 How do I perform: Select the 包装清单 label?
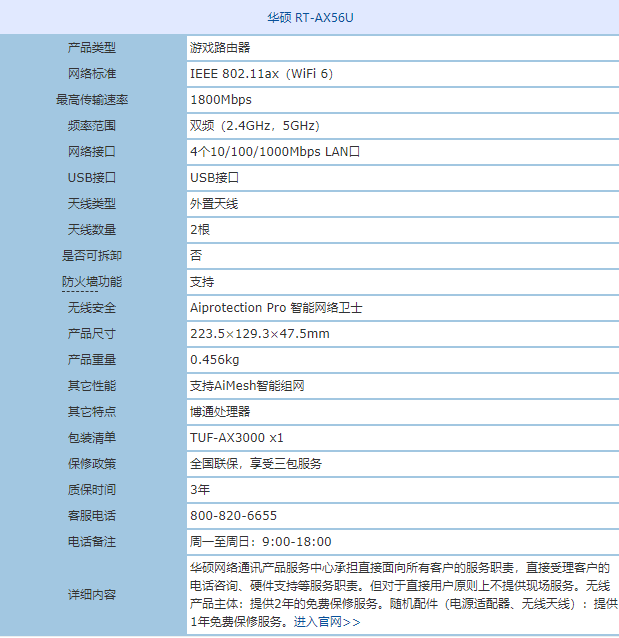click(x=92, y=438)
